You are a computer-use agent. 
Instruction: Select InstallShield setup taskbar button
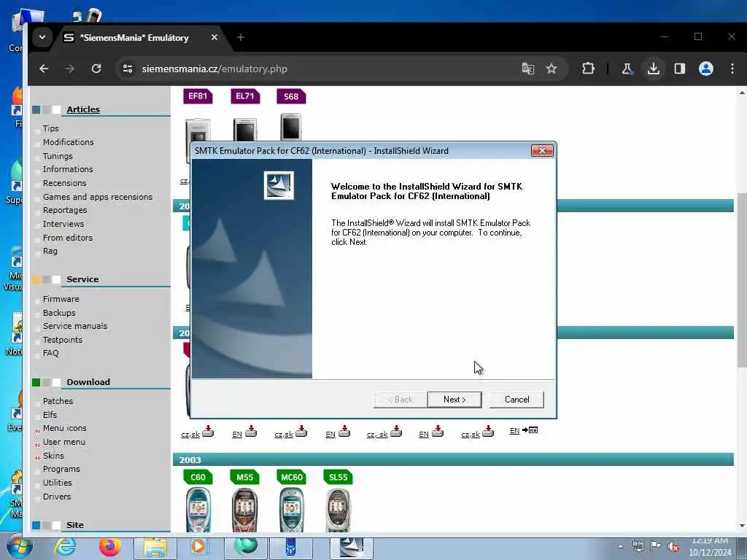point(351,548)
